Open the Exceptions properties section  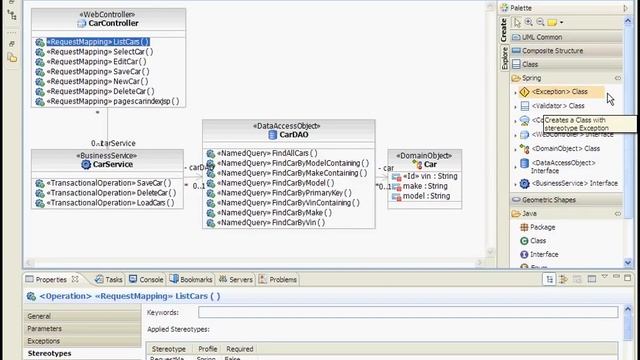point(82,341)
